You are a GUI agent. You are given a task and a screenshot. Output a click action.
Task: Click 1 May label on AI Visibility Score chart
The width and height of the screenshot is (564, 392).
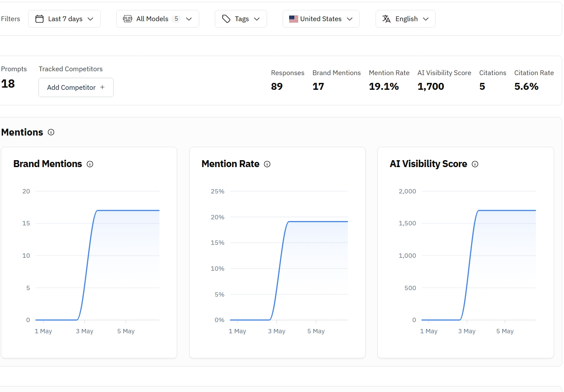429,331
